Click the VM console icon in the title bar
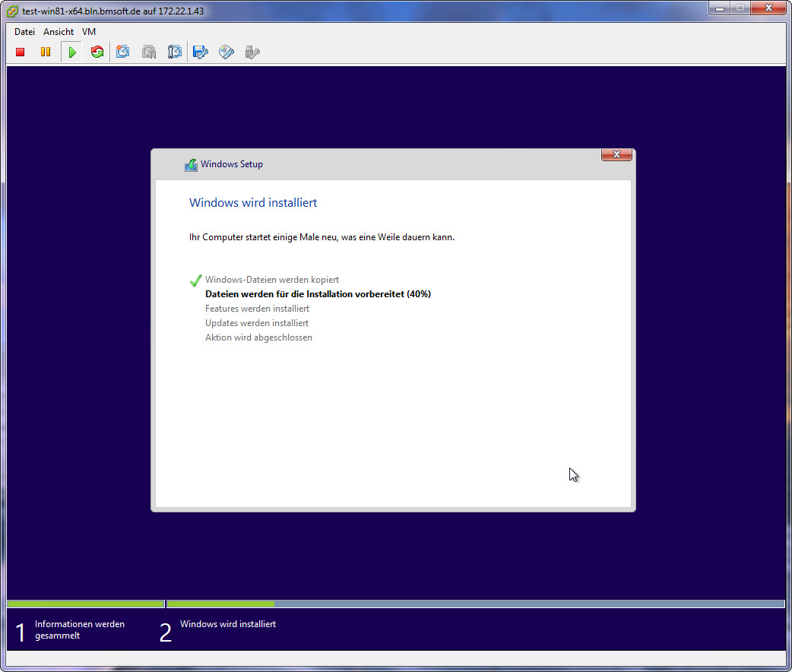 tap(12, 11)
